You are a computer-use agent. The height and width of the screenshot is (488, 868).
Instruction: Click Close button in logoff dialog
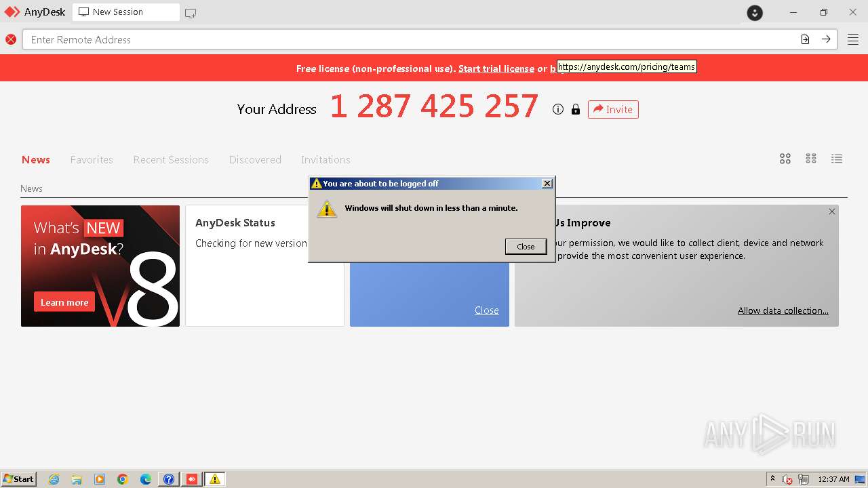[x=526, y=247]
